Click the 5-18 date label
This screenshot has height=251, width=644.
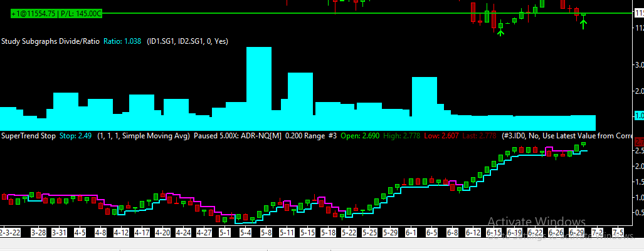click(x=328, y=233)
